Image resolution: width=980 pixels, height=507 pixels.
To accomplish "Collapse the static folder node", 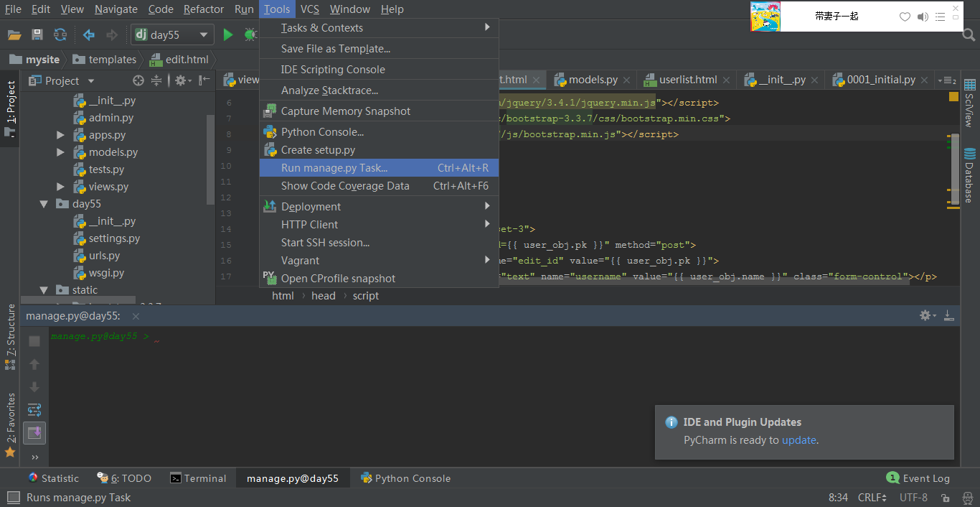I will coord(44,290).
